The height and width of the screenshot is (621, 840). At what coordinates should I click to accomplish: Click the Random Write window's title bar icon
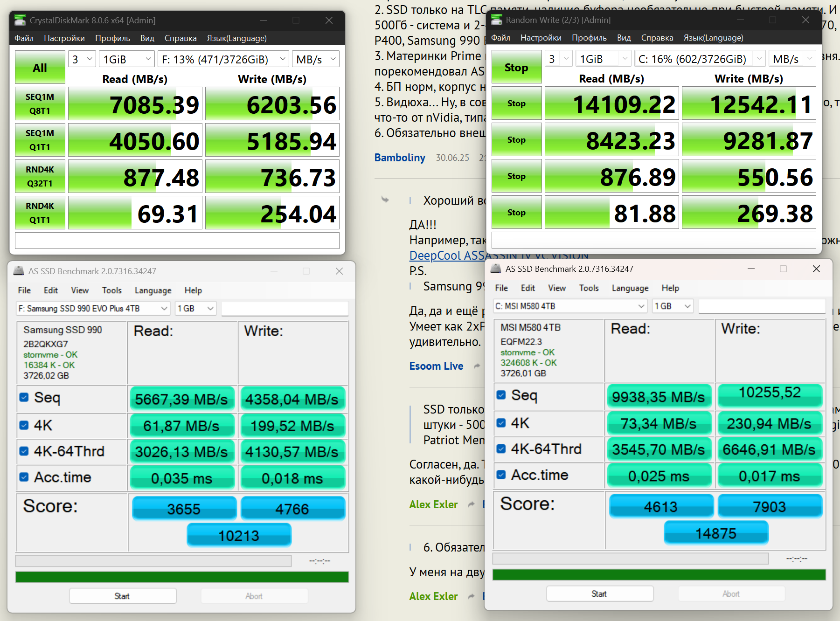click(x=497, y=20)
